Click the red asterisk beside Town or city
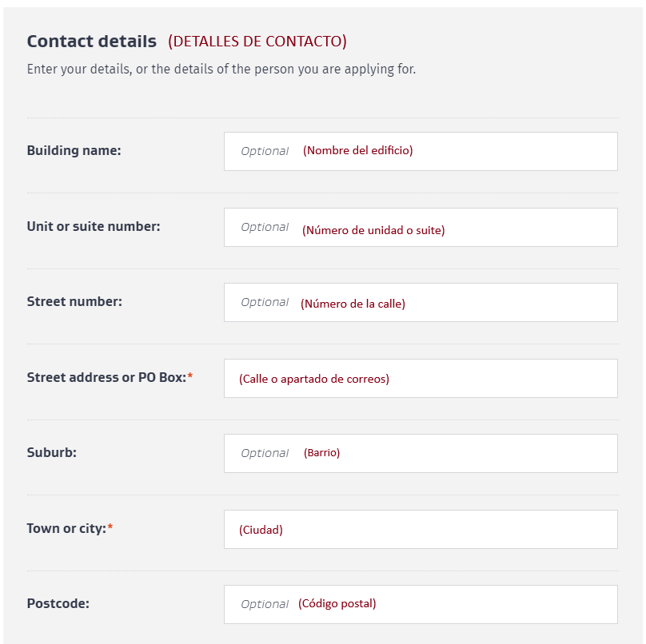Screen dimensions: 646x644 [x=110, y=527]
